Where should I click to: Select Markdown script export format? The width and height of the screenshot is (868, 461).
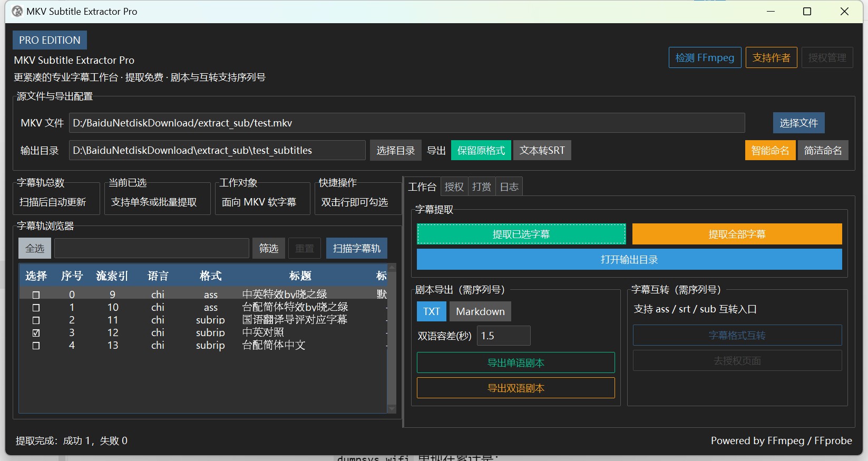[480, 312]
